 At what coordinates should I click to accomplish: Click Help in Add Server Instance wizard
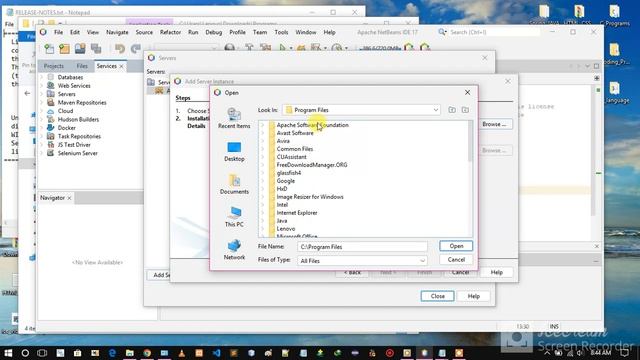(496, 272)
